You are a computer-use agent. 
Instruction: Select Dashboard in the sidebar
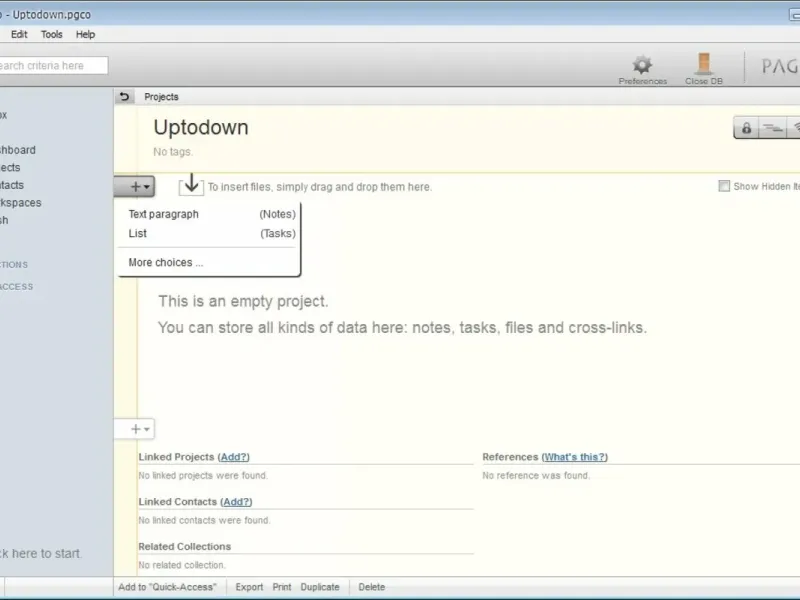[18, 150]
